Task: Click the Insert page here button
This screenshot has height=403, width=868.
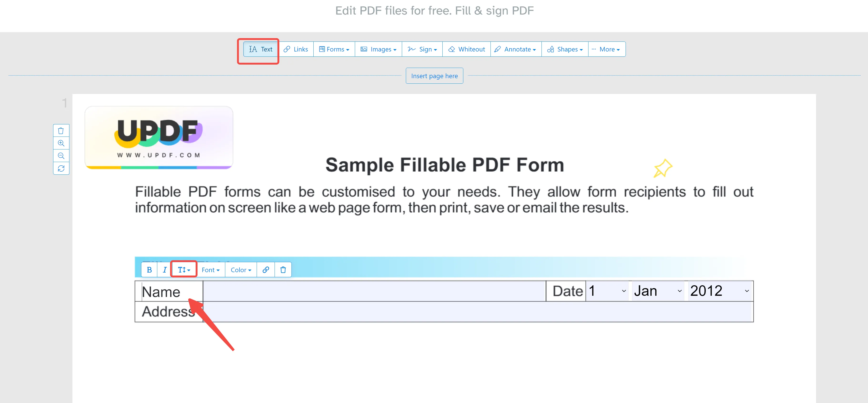Action: 434,76
